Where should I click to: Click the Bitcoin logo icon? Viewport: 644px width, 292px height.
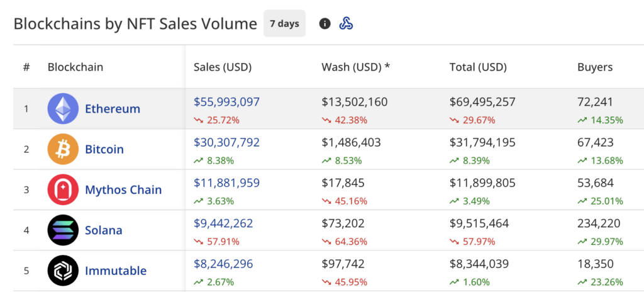63,149
